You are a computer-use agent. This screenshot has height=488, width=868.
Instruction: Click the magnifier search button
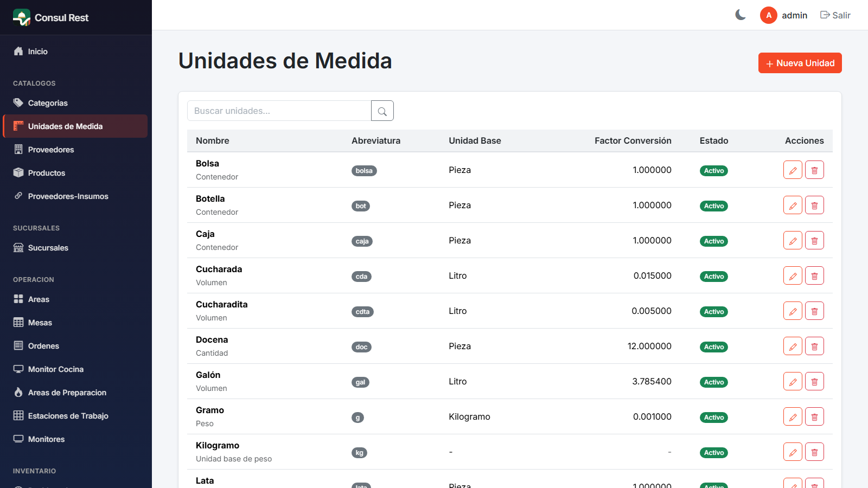(382, 111)
